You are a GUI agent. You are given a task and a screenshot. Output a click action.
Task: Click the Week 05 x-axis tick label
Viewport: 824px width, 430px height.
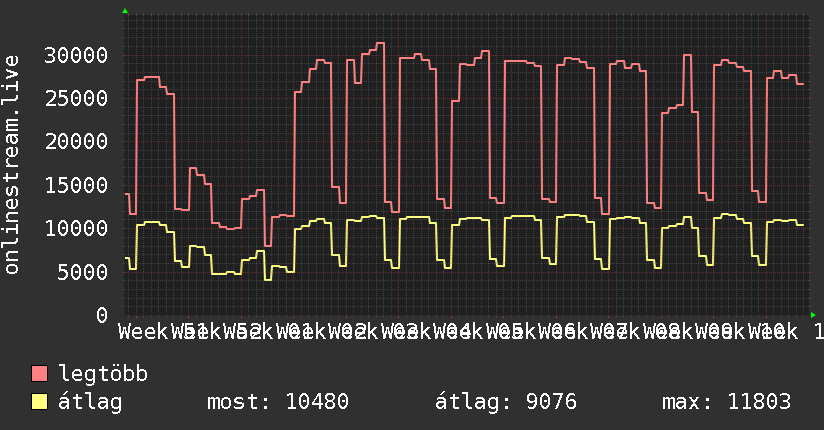point(478,332)
